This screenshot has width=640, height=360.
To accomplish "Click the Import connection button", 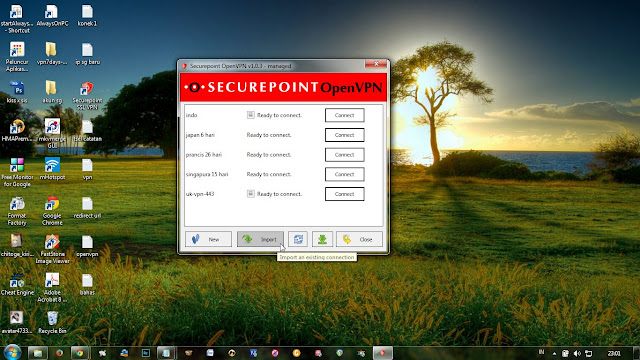I will click(260, 239).
